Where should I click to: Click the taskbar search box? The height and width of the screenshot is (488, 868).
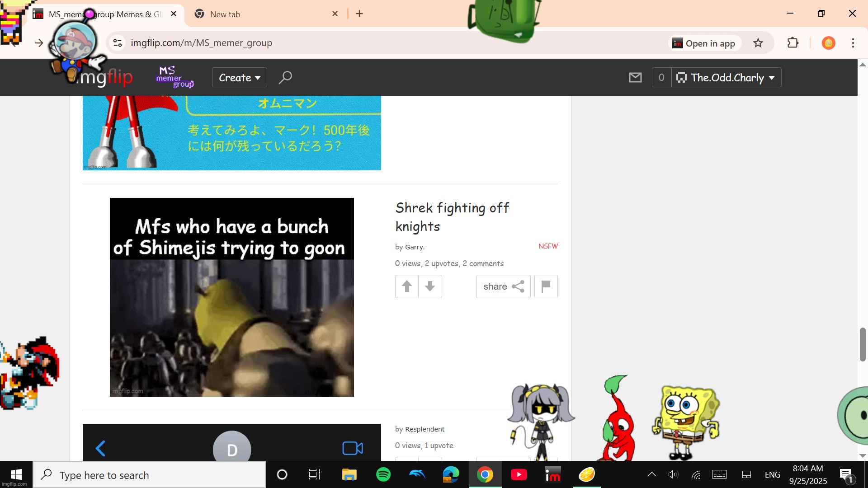click(x=149, y=475)
